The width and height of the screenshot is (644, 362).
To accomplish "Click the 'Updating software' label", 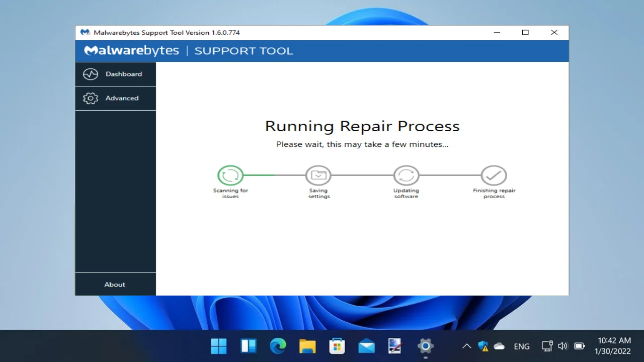I will [406, 194].
